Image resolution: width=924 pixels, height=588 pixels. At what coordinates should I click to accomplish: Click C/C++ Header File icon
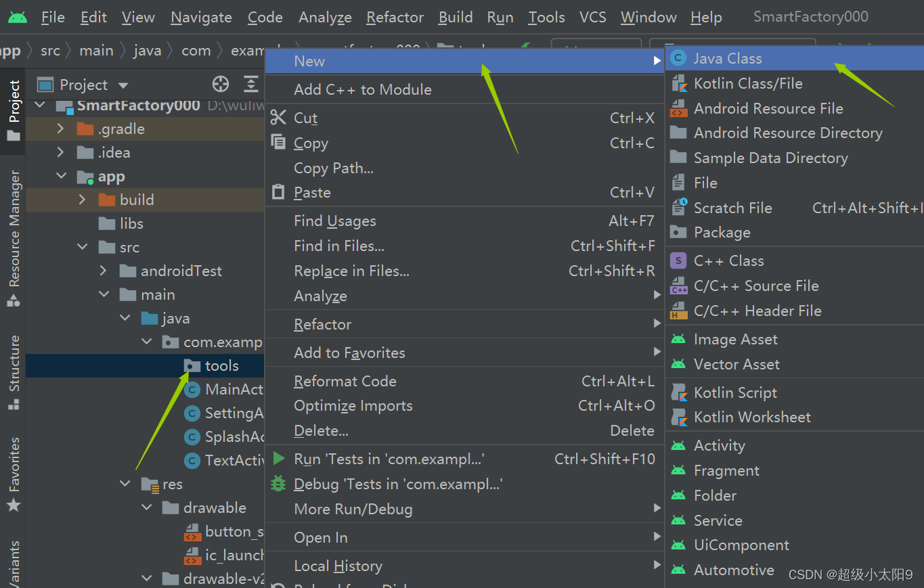[678, 311]
